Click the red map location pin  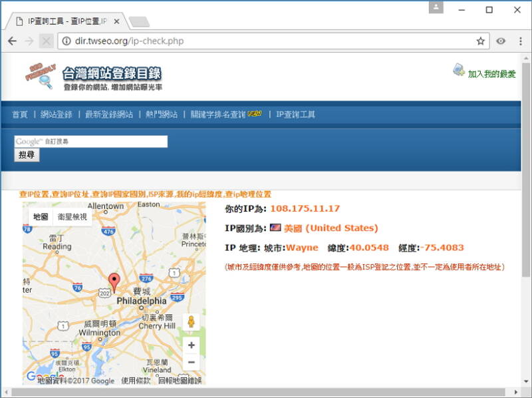click(x=114, y=282)
